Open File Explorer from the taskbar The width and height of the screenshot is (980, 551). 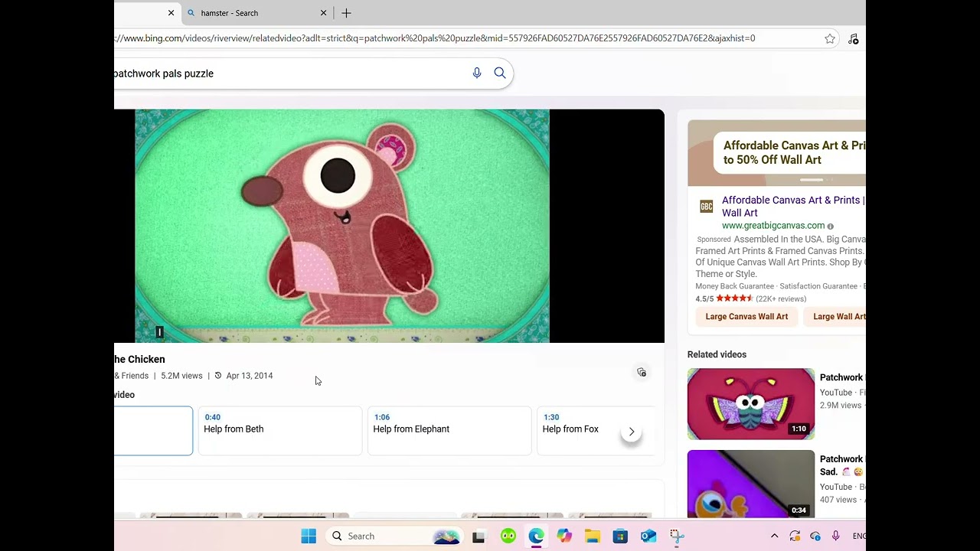(593, 536)
